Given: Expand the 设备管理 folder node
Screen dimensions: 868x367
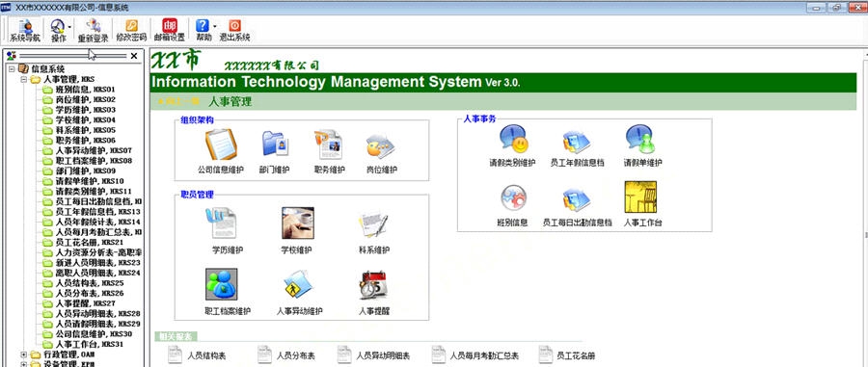Looking at the screenshot, I should point(24,364).
